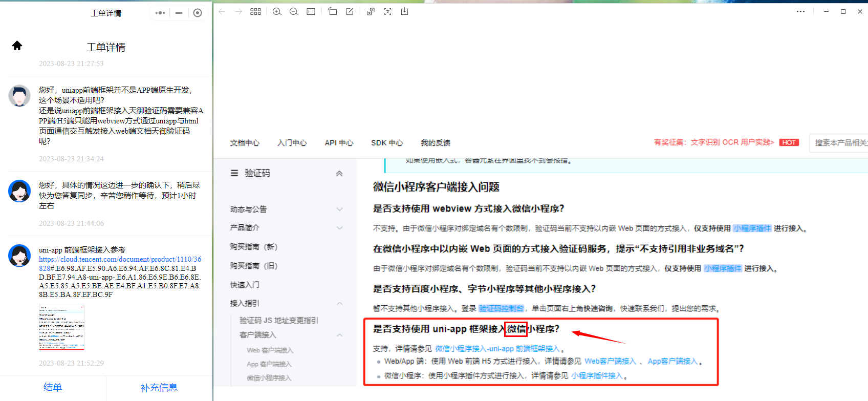Minimize the mini-program with the capsule dash
The width and height of the screenshot is (868, 401).
179,13
